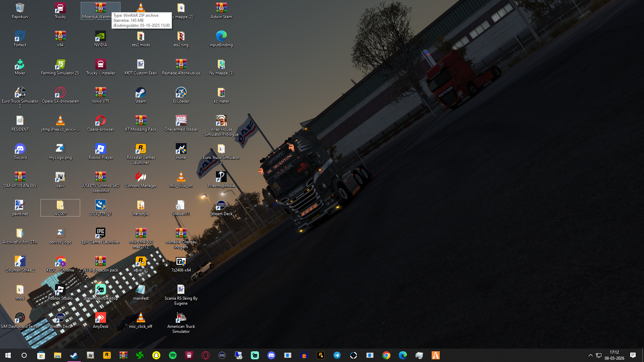Click Spotify in the taskbar
The image size is (644, 362).
pyautogui.click(x=173, y=355)
